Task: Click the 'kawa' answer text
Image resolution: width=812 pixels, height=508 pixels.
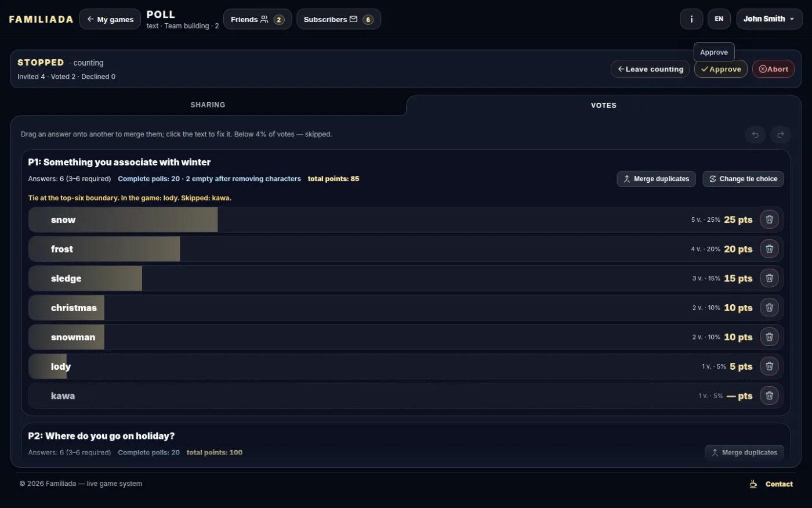Action: tap(63, 396)
